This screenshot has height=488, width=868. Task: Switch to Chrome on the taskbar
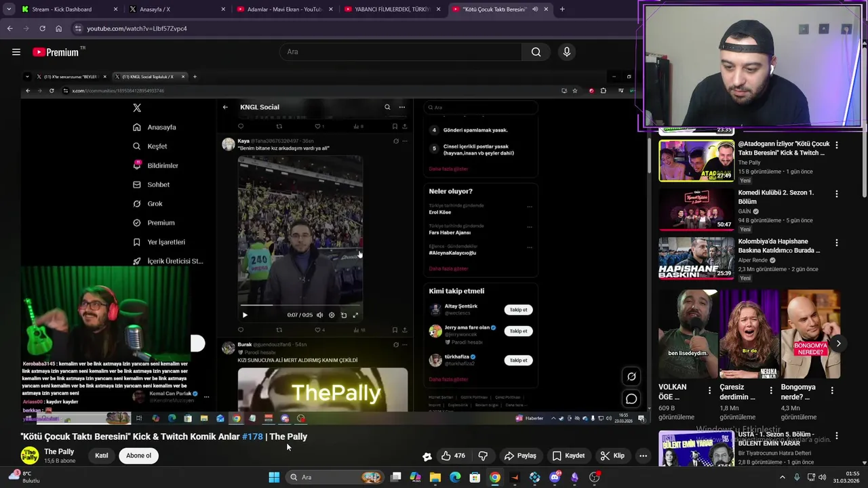(x=495, y=477)
